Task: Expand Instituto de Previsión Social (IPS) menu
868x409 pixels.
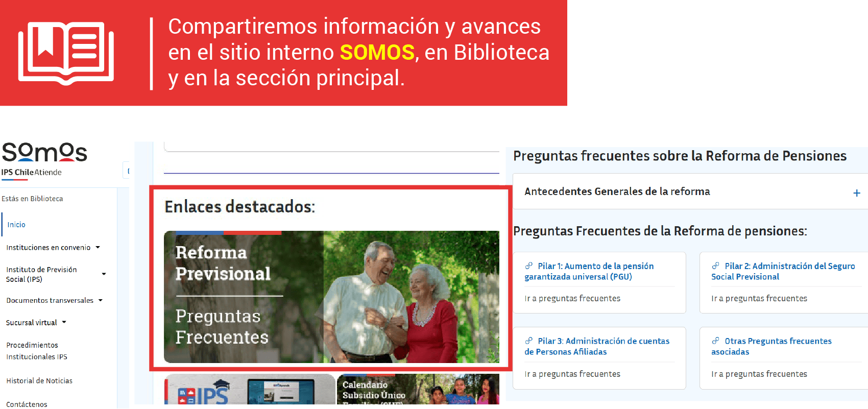Action: click(x=104, y=274)
